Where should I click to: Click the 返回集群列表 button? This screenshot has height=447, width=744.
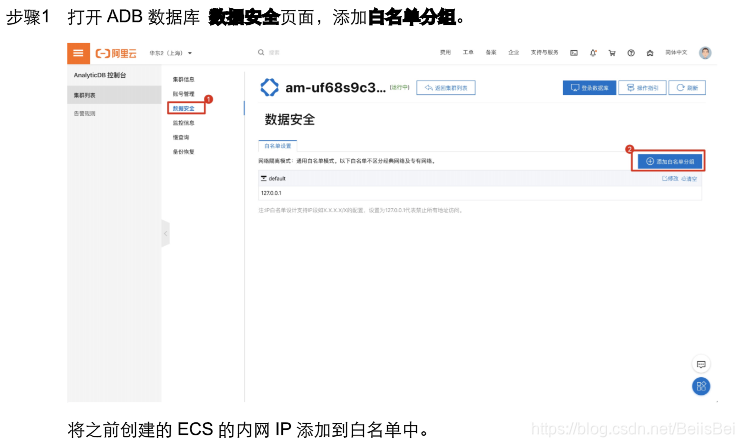click(x=446, y=88)
